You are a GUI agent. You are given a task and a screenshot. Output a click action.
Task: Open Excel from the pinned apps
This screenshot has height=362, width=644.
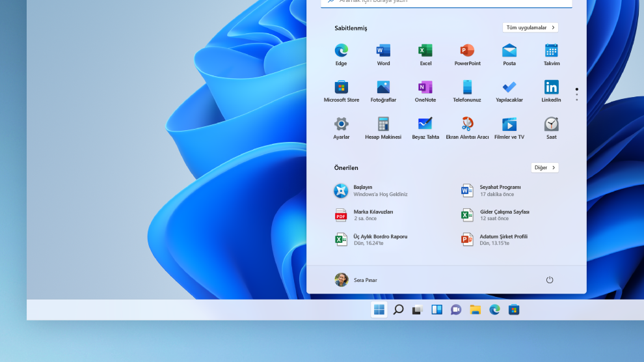[x=425, y=55]
